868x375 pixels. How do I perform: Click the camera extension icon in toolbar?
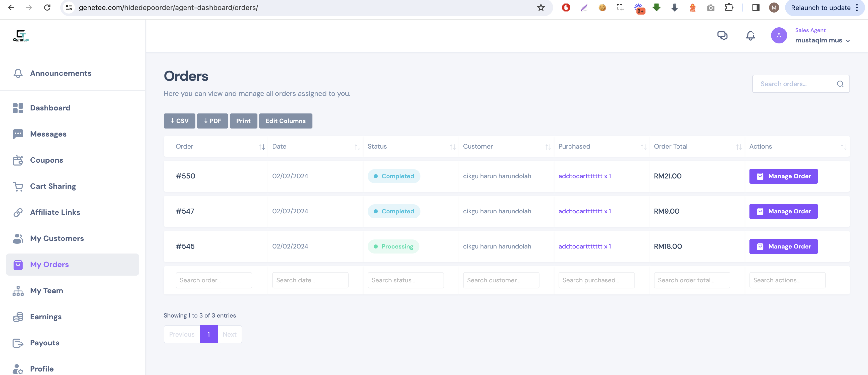(711, 8)
